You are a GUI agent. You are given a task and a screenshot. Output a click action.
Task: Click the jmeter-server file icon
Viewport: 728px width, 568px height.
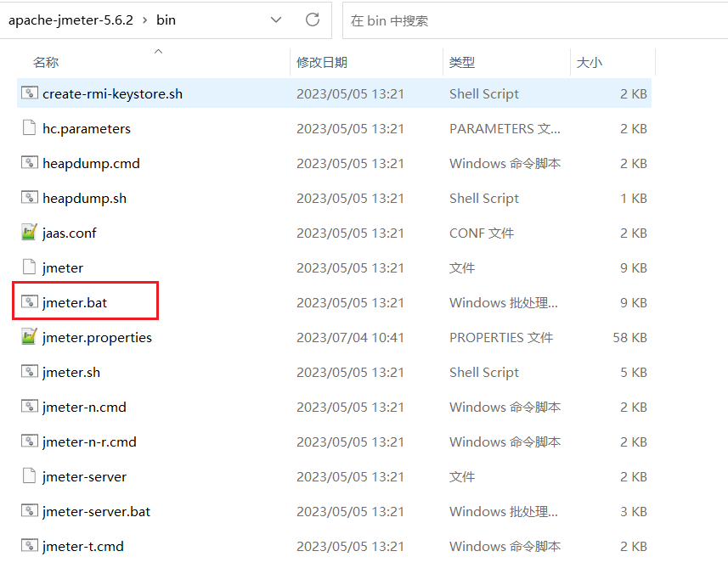(29, 476)
